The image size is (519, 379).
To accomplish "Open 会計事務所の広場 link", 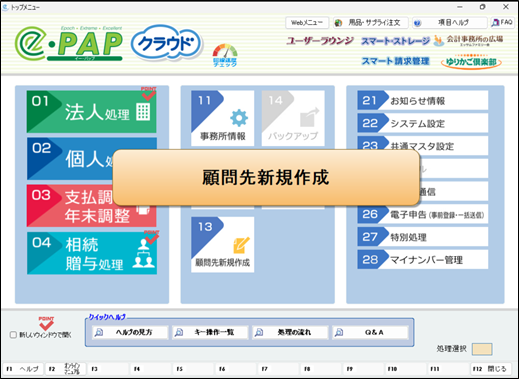I will [x=468, y=41].
